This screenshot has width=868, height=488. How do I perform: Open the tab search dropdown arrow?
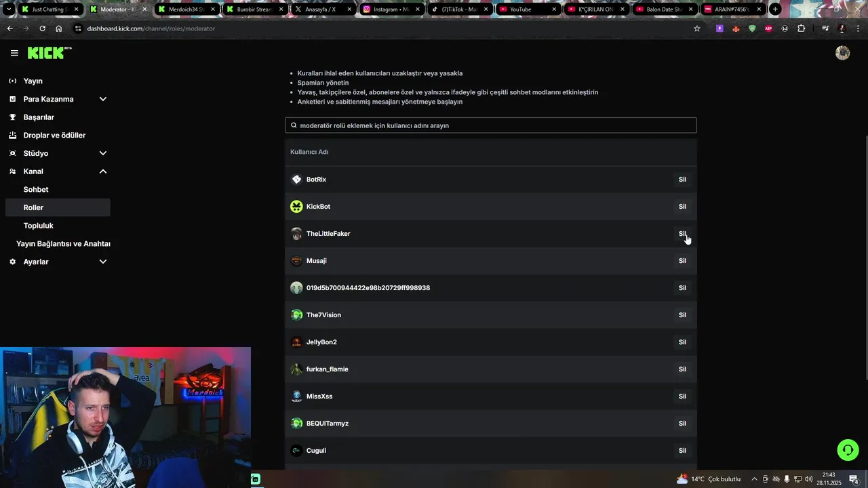[8, 9]
